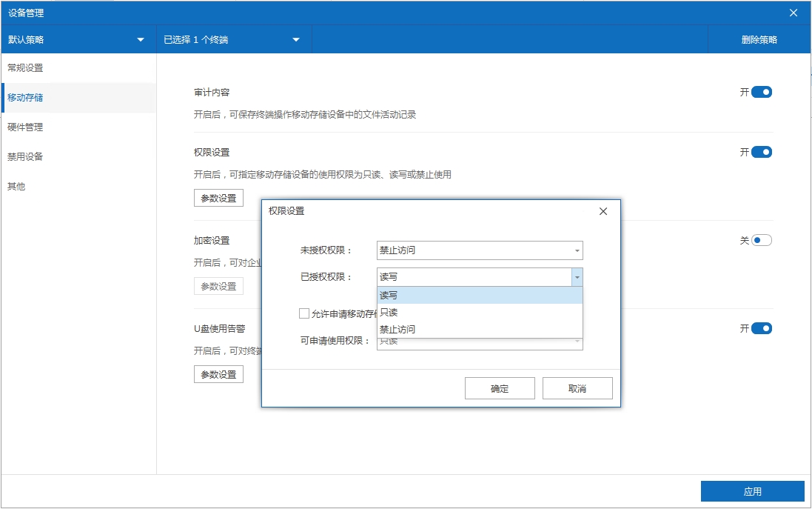Viewport: 812px width, 509px height.
Task: Check the 允许申请移动存储 checkbox
Action: [303, 313]
